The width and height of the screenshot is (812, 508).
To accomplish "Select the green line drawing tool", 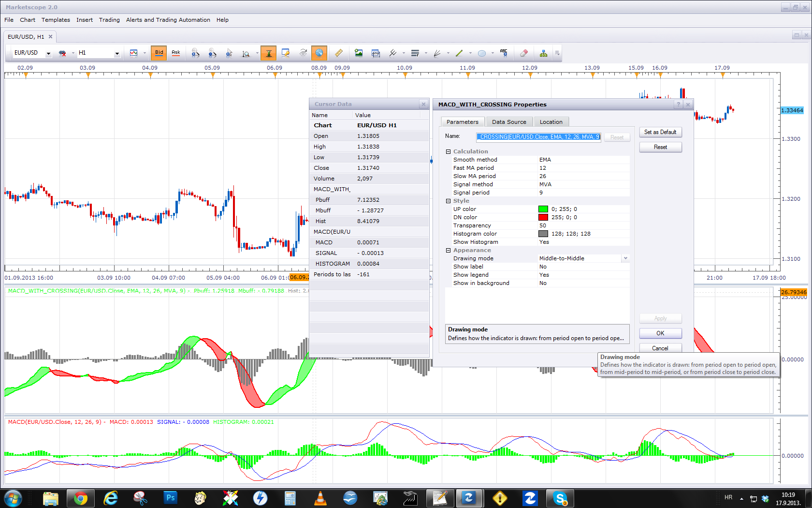I will [459, 53].
